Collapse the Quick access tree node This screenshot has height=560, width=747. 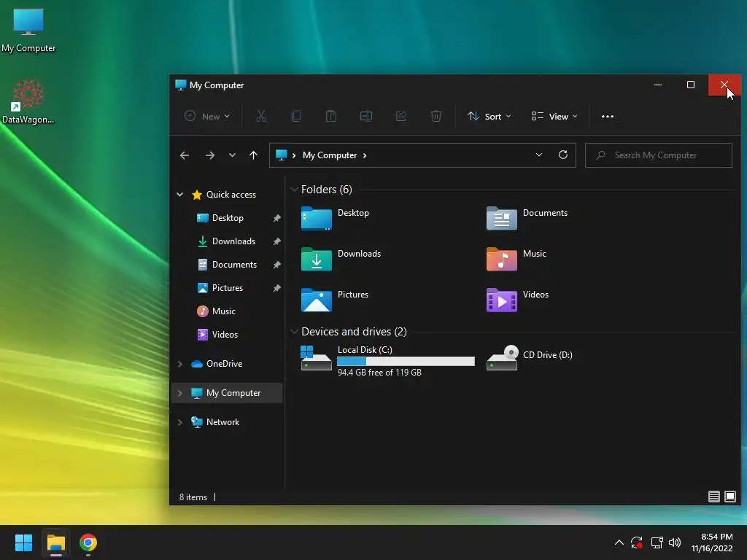pyautogui.click(x=180, y=194)
